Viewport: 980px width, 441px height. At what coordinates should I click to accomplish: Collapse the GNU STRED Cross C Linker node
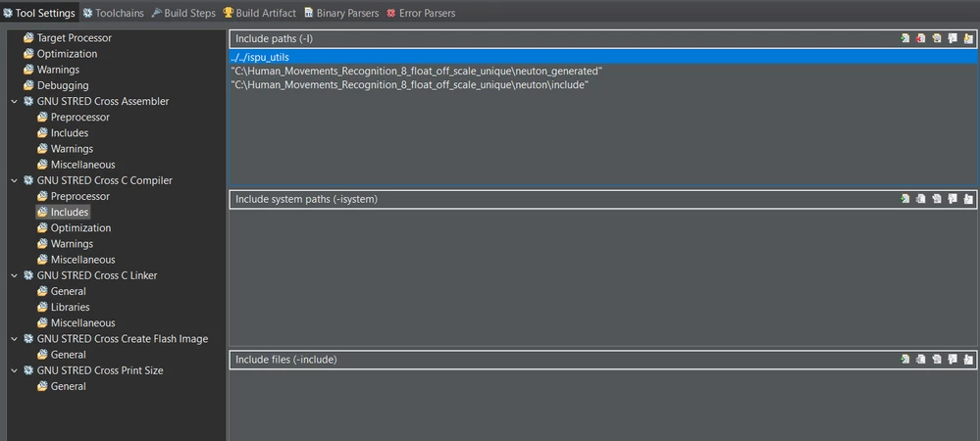(x=14, y=275)
